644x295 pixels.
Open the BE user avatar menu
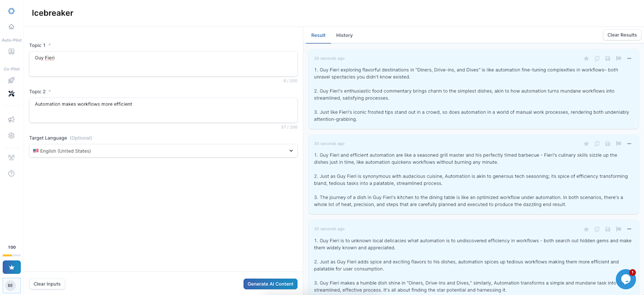point(11,286)
